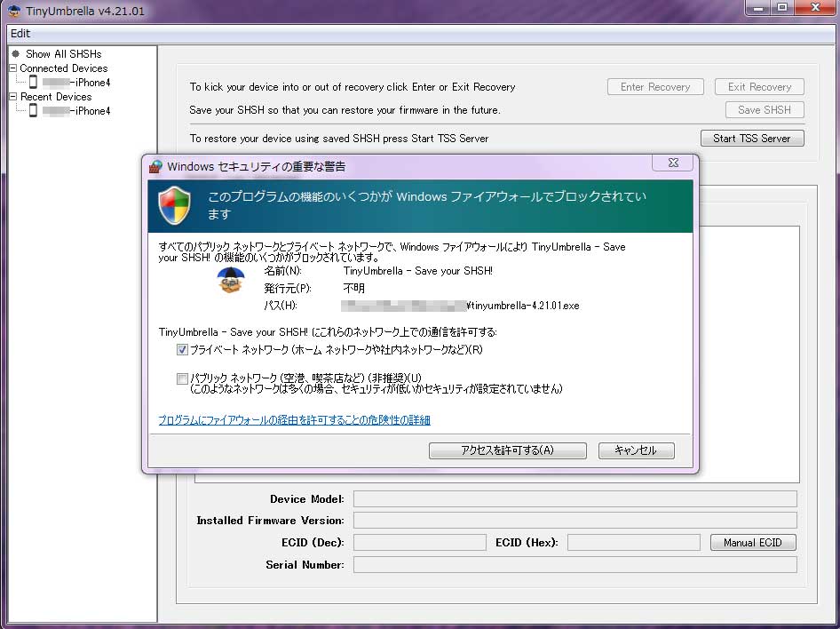Click the phone icon under Connected Devices
Screen dimensions: 840x629
pos(33,82)
